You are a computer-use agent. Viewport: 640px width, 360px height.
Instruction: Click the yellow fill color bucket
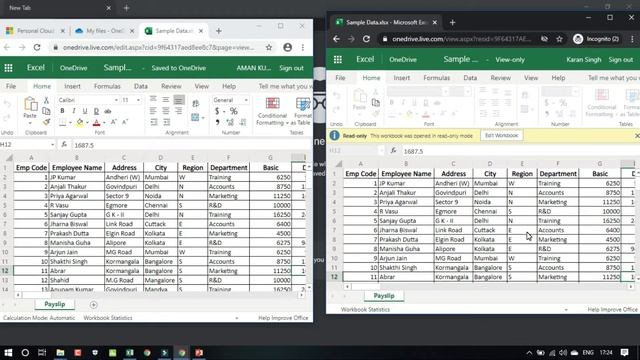click(80, 122)
